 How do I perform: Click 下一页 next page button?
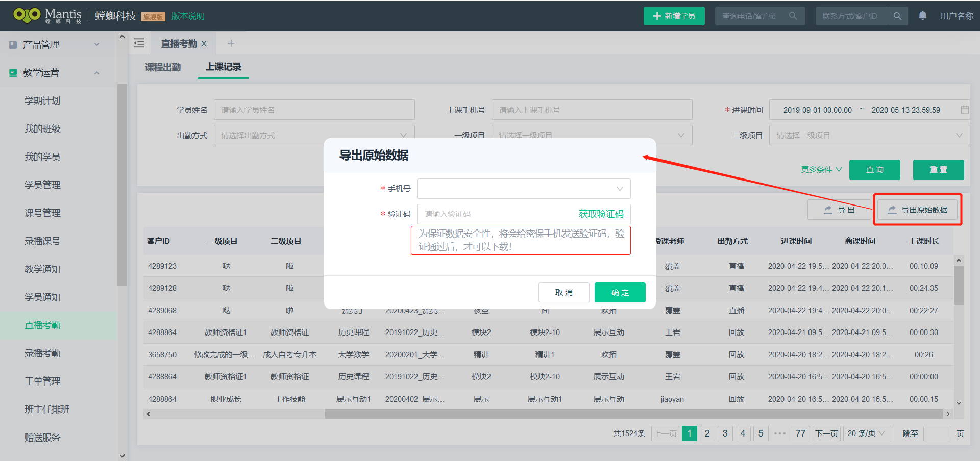[x=826, y=433]
